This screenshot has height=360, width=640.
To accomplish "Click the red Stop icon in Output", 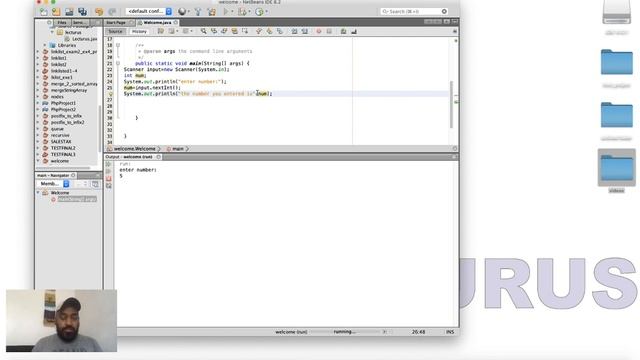I will pyautogui.click(x=109, y=178).
